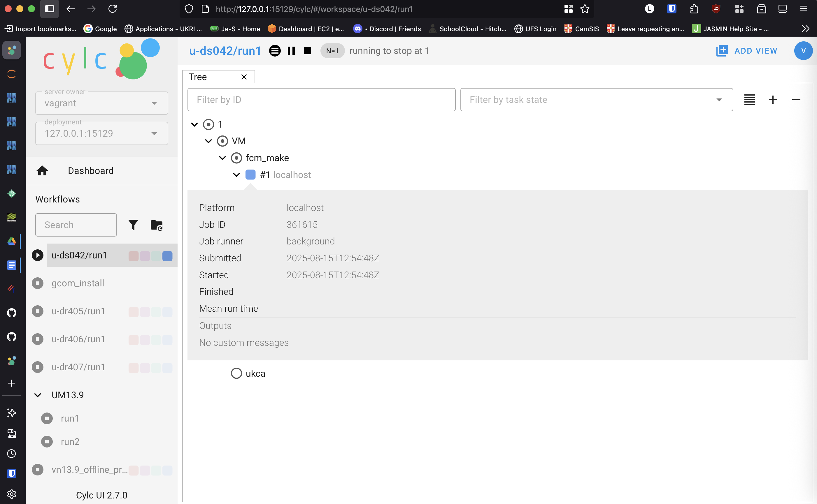Reload the current page
Viewport: 817px width, 504px height.
point(113,9)
